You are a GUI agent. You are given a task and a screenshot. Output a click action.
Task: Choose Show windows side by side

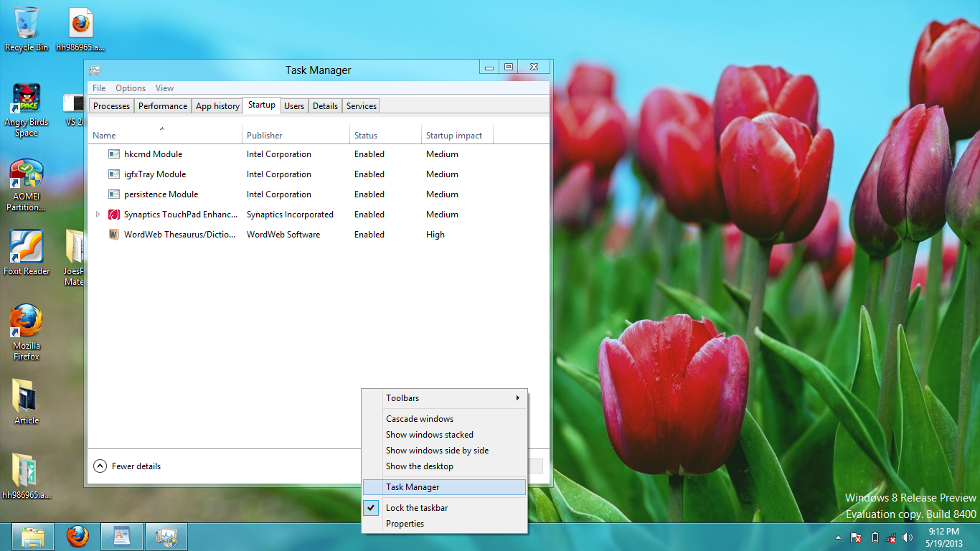pyautogui.click(x=444, y=451)
